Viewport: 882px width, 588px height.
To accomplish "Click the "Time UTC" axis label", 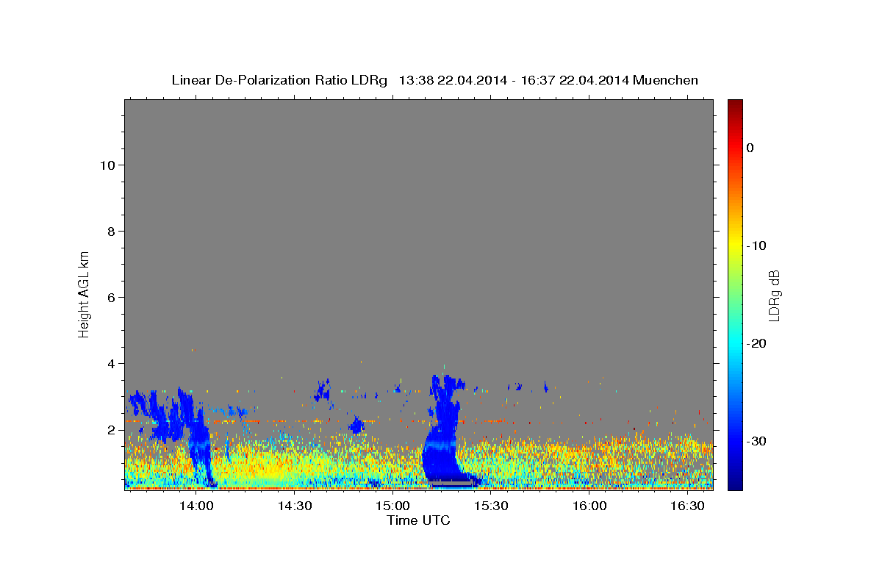I will [x=418, y=520].
